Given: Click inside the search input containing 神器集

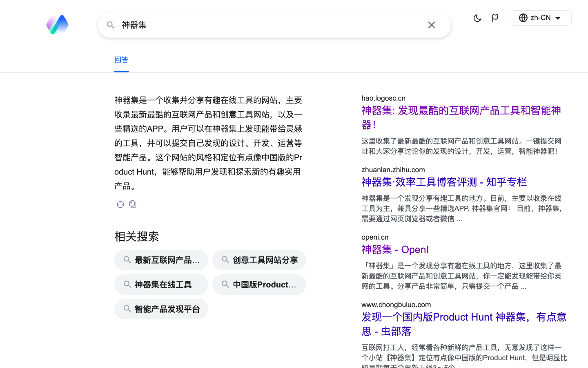Looking at the screenshot, I should pyautogui.click(x=265, y=25).
